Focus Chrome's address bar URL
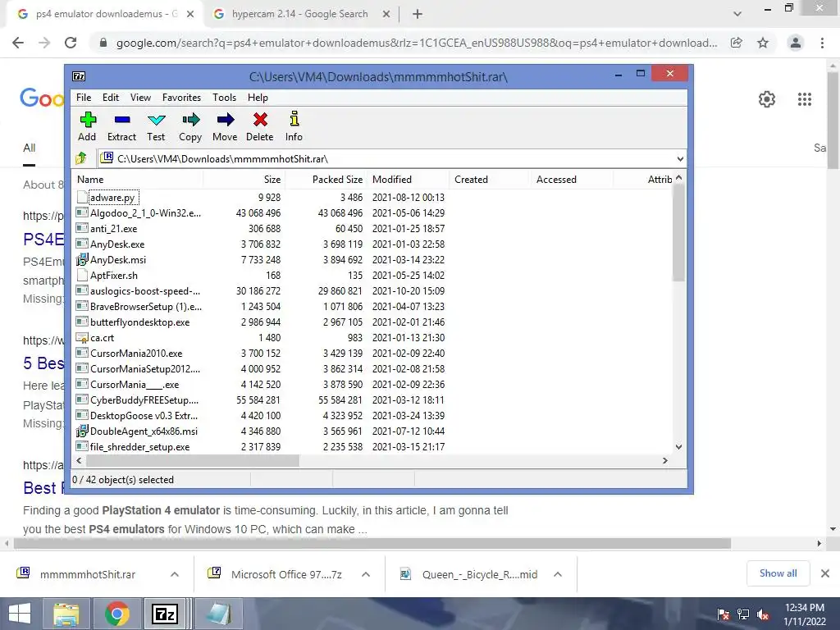Image resolution: width=840 pixels, height=630 pixels. coord(416,43)
